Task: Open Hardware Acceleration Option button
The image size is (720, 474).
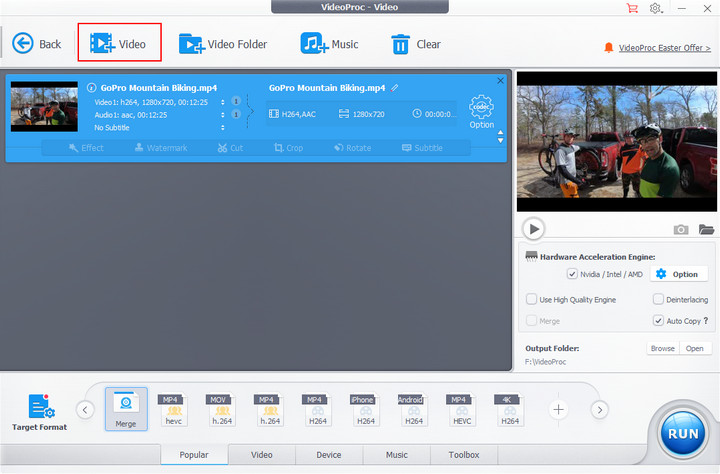Action: pyautogui.click(x=678, y=274)
